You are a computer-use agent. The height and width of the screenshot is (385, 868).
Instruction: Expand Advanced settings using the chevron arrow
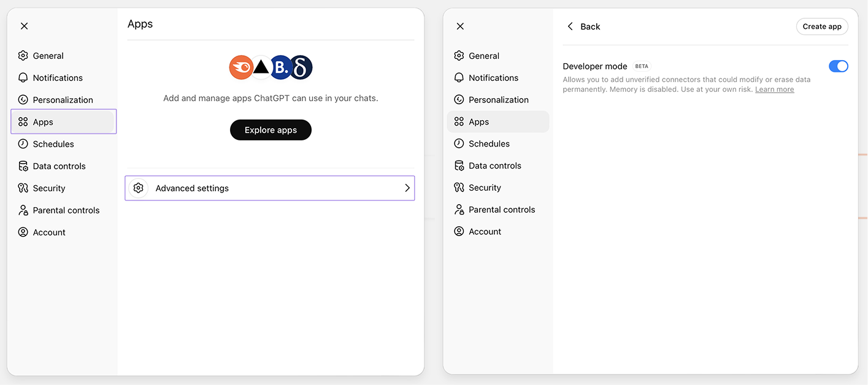point(407,188)
